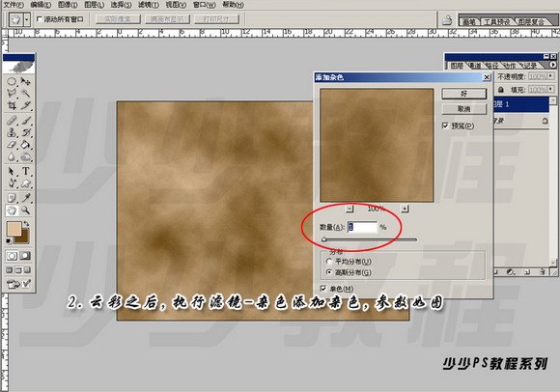Toggle the 预览 preview checkbox
The image size is (560, 392).
click(445, 126)
